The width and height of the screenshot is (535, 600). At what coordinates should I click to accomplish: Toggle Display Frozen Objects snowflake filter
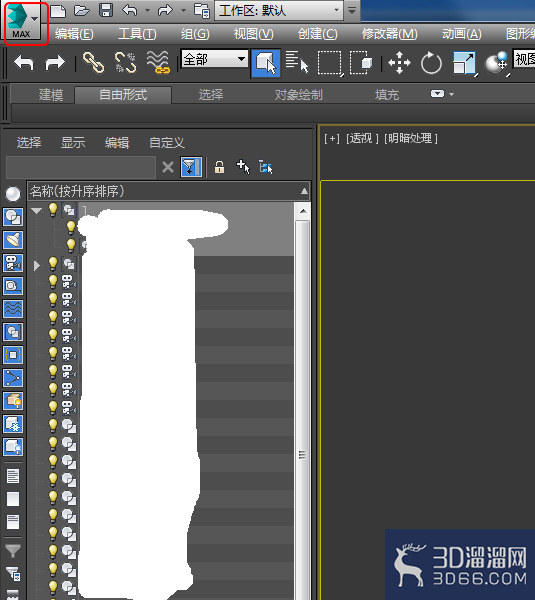coord(13,424)
